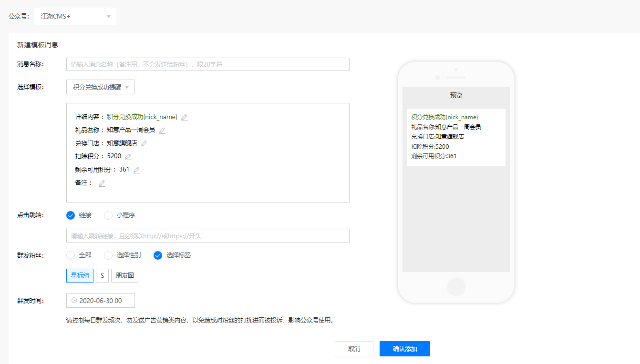Select the 链接 radio option
The width and height of the screenshot is (640, 364).
pyautogui.click(x=71, y=215)
